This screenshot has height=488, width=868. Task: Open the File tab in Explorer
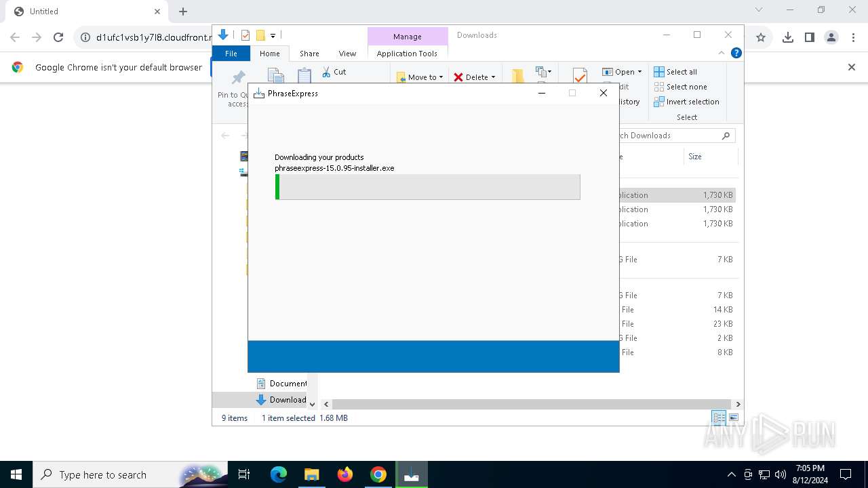coord(231,54)
